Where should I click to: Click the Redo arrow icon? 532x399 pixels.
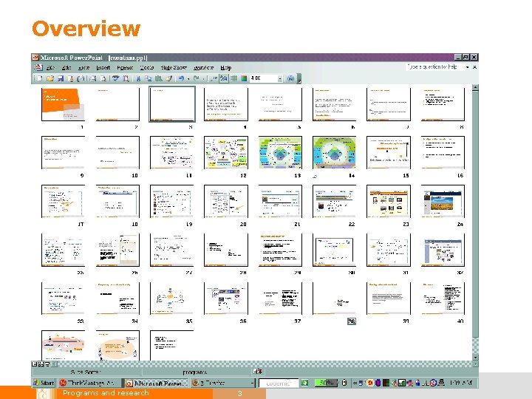[196, 79]
